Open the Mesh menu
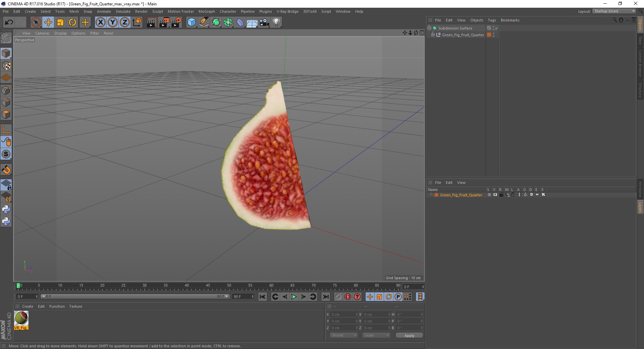The image size is (644, 349). point(74,11)
